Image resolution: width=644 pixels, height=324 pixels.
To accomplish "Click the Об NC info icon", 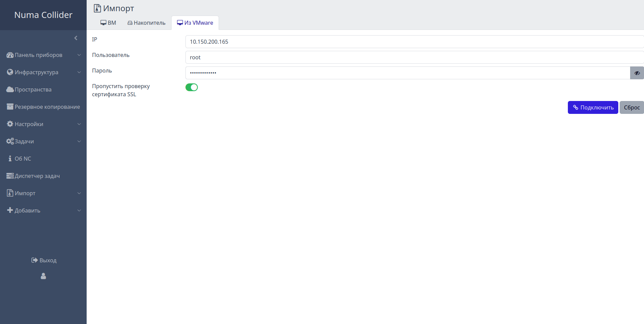I will pos(10,159).
